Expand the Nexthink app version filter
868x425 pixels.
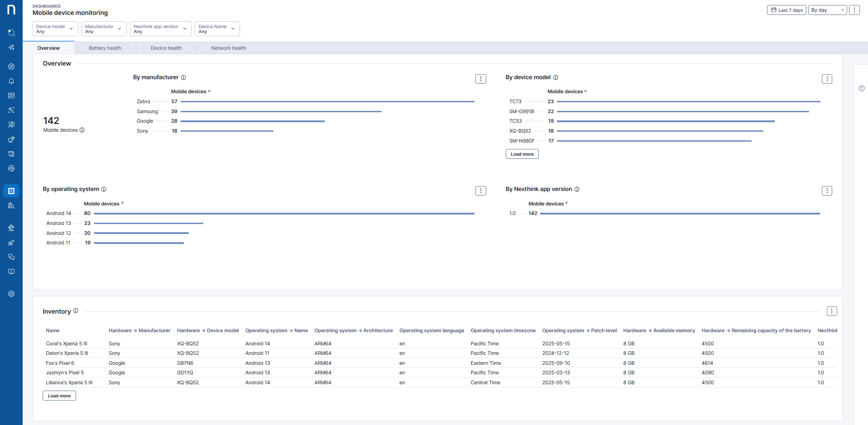click(160, 29)
